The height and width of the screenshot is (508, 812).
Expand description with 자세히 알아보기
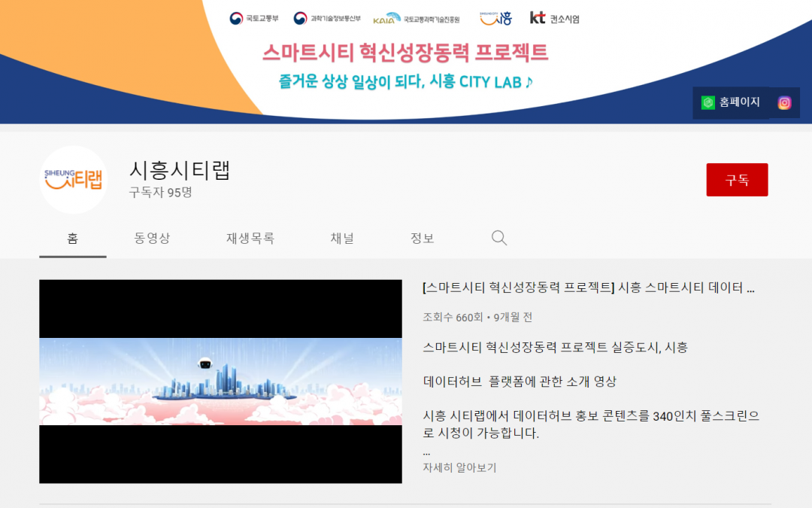tap(459, 467)
